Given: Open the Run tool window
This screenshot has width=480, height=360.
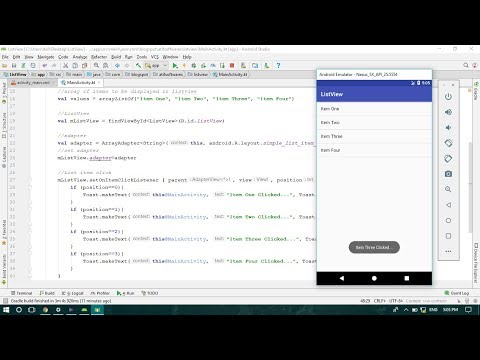Looking at the screenshot, I should [x=125, y=293].
